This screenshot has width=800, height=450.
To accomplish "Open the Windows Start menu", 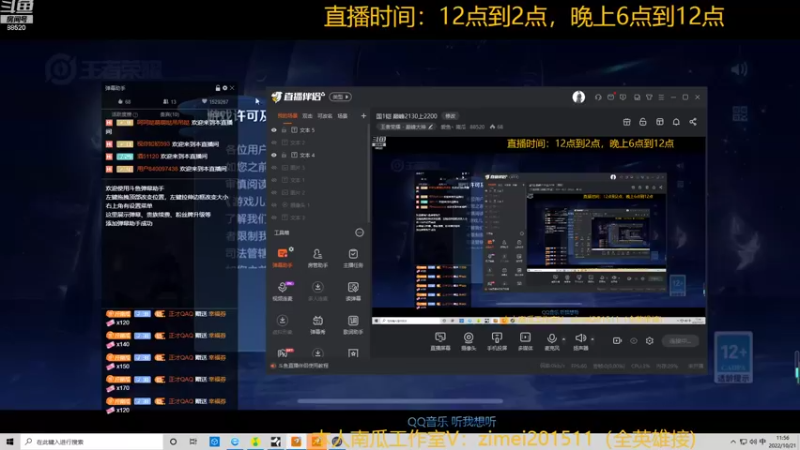I will point(10,442).
